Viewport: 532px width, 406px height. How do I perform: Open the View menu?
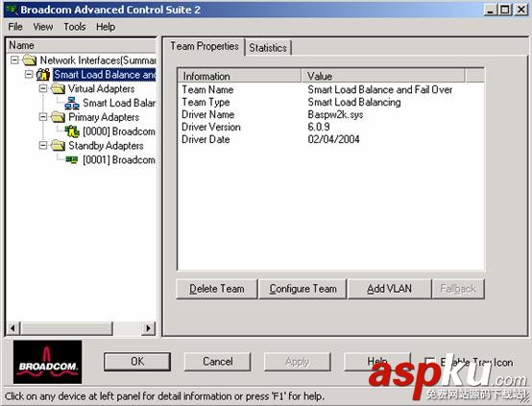tap(43, 27)
